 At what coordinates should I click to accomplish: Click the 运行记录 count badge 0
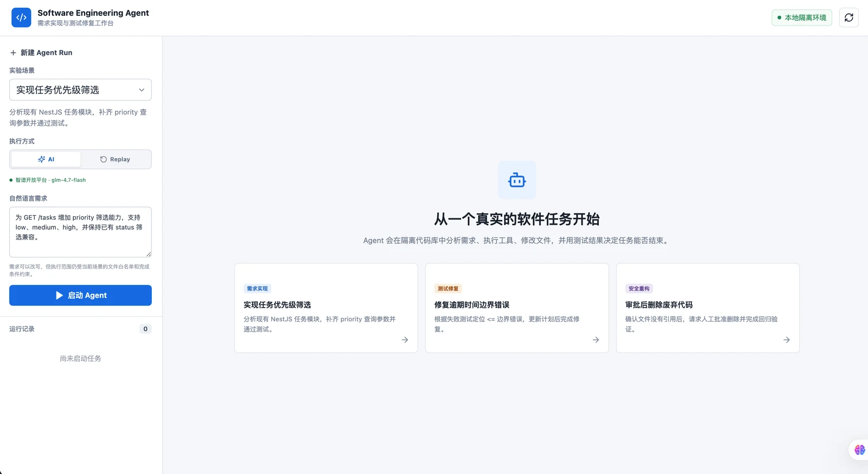[145, 329]
